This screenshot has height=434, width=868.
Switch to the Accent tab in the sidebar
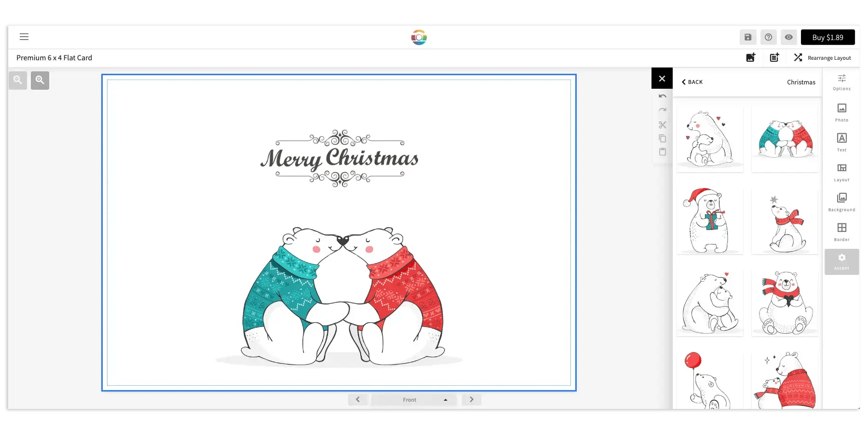click(x=841, y=261)
